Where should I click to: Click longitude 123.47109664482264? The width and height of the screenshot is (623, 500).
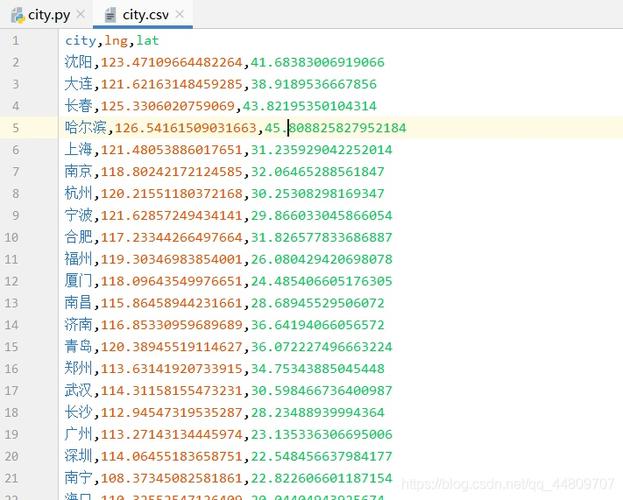point(172,62)
